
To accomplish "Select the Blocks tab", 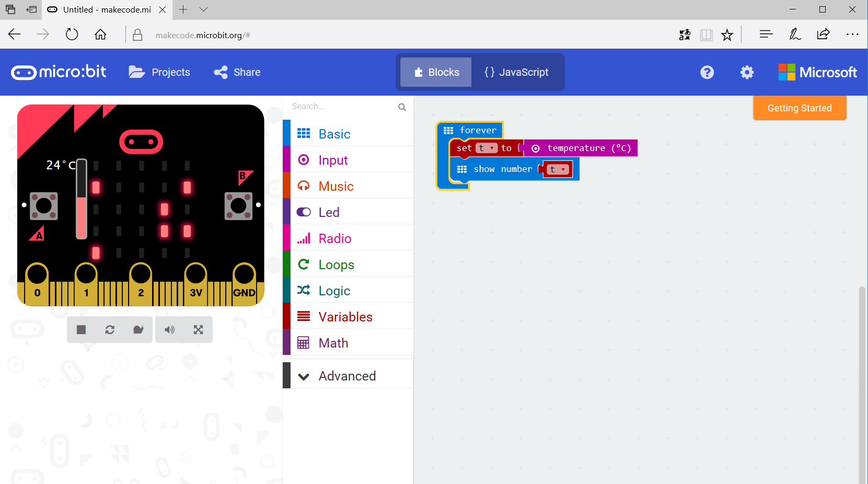I will click(435, 72).
